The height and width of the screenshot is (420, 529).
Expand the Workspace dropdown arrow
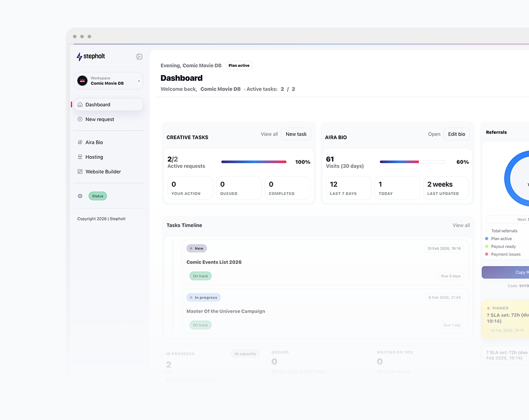coord(139,81)
